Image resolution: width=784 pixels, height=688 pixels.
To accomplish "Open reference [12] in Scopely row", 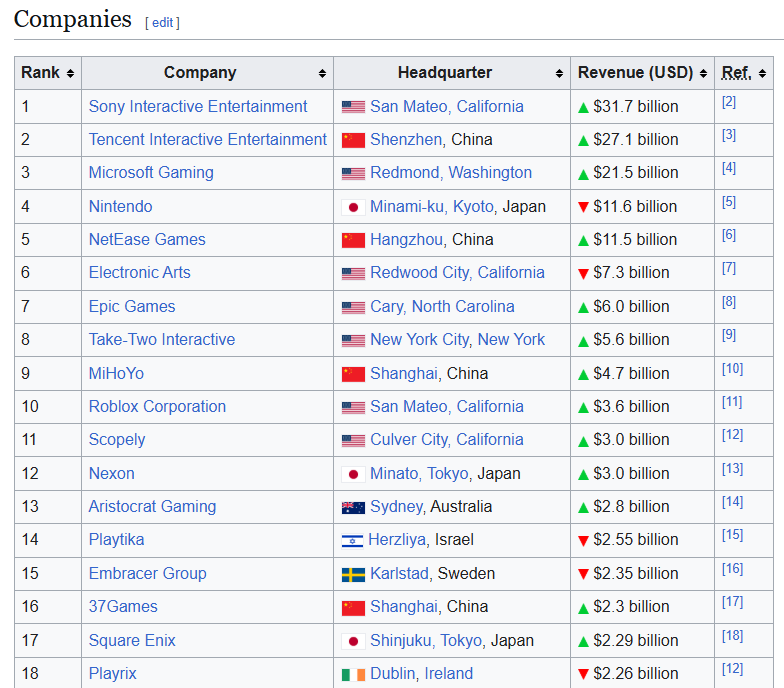I will pos(732,435).
